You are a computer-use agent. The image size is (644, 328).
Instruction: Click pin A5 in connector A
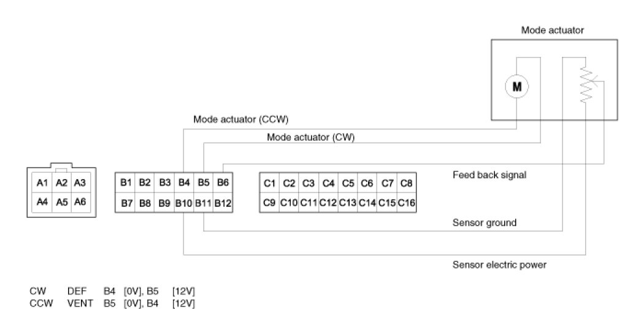pyautogui.click(x=61, y=200)
